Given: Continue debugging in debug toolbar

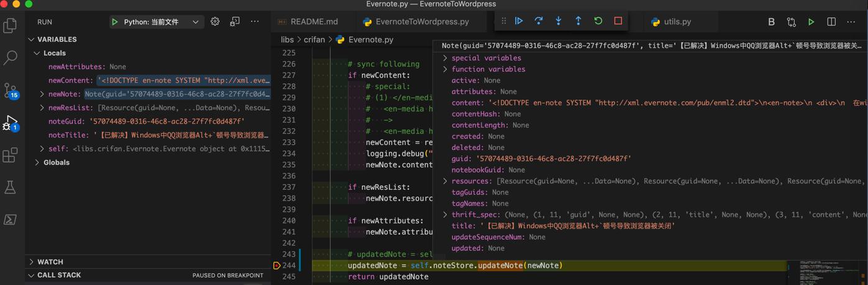Looking at the screenshot, I should point(519,21).
